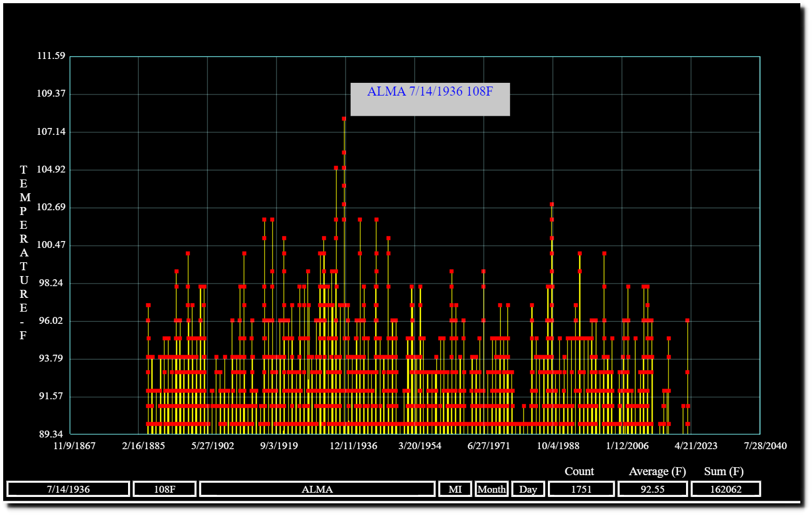Click y-axis label 98.24
This screenshot has width=812, height=515.
pos(51,283)
